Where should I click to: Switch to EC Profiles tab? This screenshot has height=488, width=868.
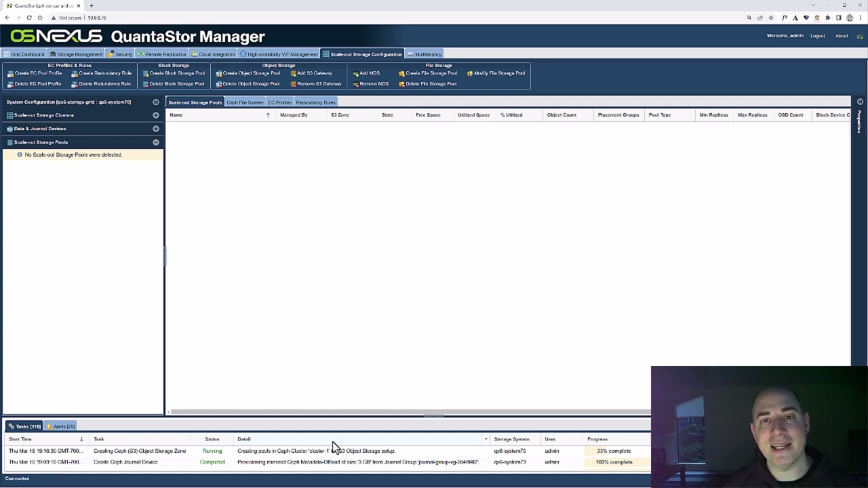[279, 102]
